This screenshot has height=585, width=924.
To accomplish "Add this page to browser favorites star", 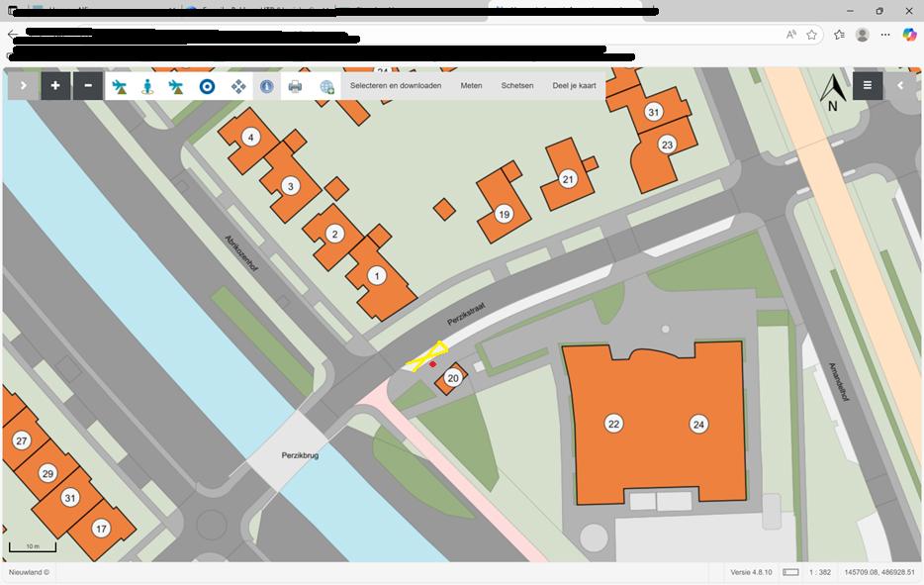I will (x=812, y=35).
